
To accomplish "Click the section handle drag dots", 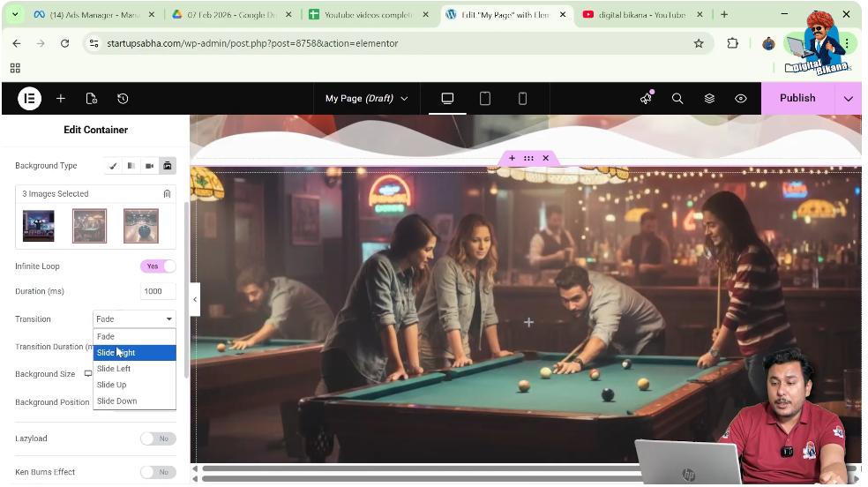I will click(x=528, y=158).
